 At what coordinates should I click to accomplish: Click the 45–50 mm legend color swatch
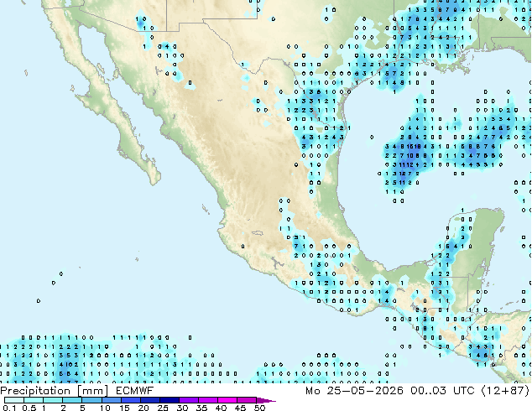(x=247, y=400)
